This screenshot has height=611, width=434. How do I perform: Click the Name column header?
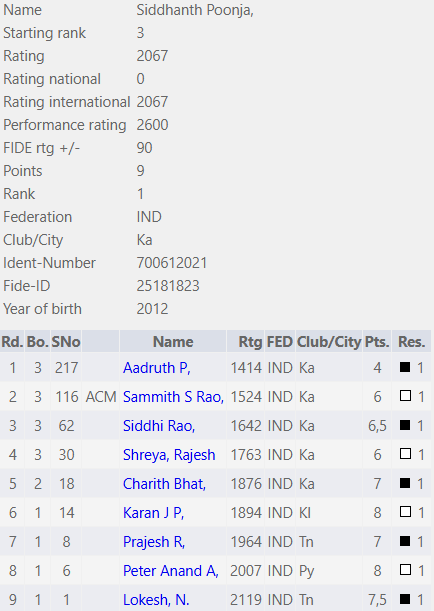(173, 342)
